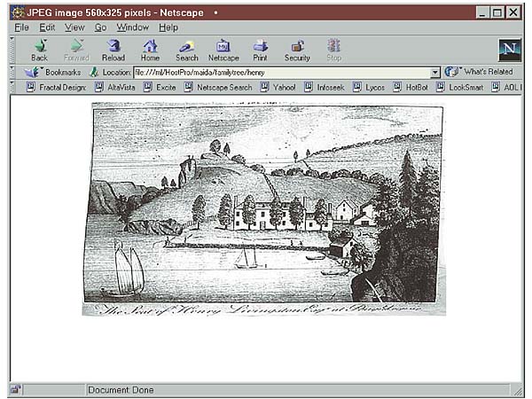Viewport: 532px width, 399px height.
Task: Open the Edit menu
Action: 47,27
